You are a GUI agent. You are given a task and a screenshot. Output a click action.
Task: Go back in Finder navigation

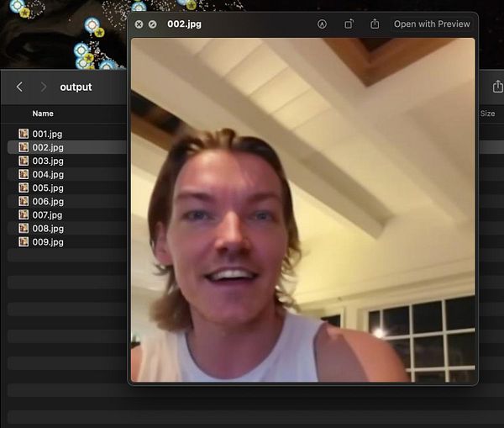point(19,87)
